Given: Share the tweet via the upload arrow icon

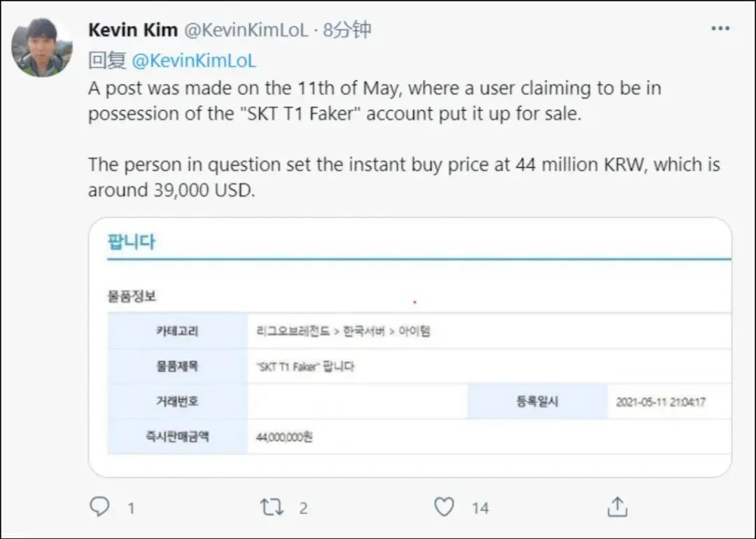Looking at the screenshot, I should pyautogui.click(x=617, y=507).
